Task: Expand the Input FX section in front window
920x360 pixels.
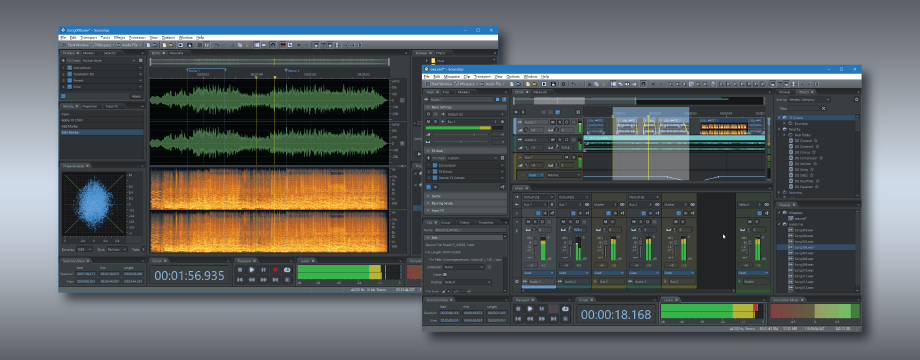Action: (465, 210)
